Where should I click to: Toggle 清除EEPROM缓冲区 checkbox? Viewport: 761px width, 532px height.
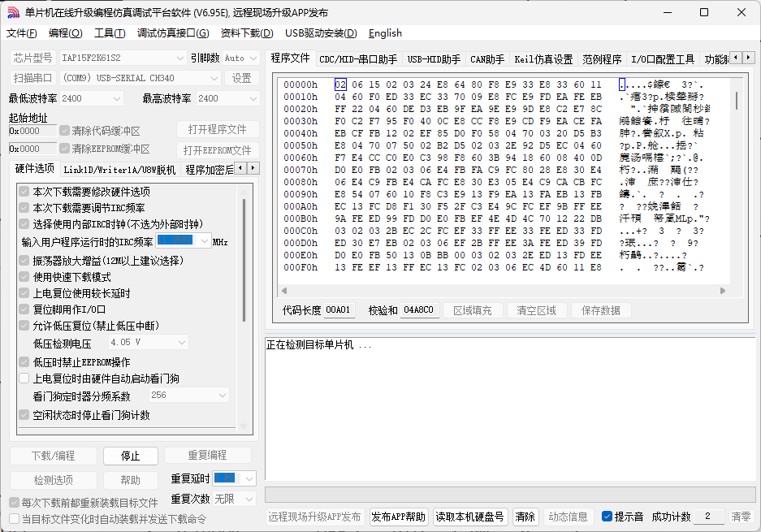pos(64,149)
